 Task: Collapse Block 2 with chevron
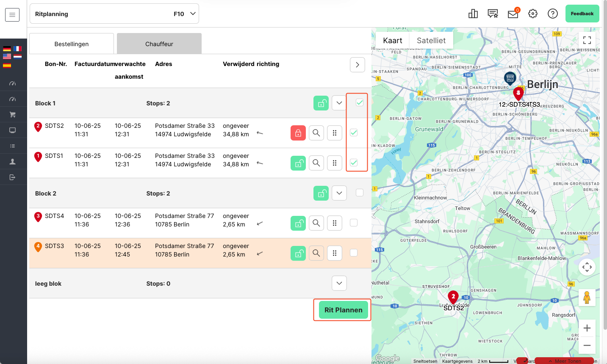point(339,193)
